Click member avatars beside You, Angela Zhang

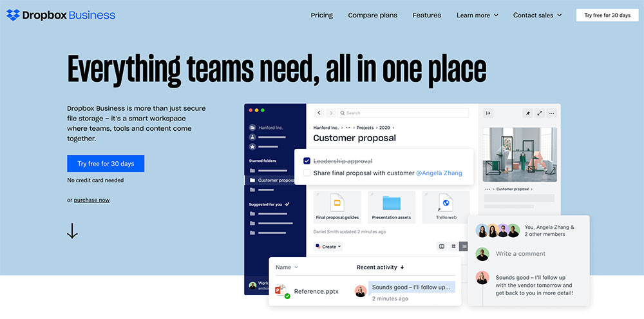click(497, 231)
